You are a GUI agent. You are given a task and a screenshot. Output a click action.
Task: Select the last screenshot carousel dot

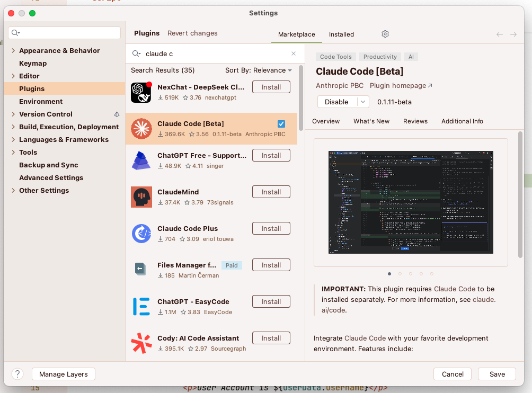coord(431,274)
